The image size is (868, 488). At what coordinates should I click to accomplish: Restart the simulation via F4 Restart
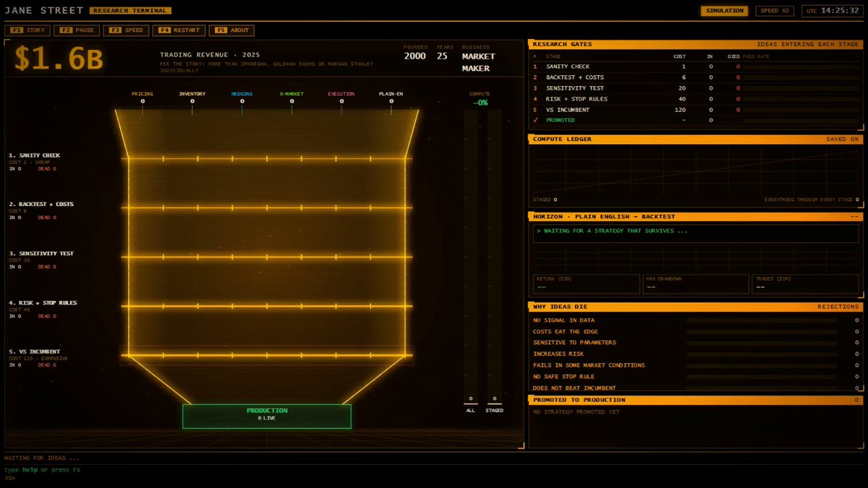point(178,30)
